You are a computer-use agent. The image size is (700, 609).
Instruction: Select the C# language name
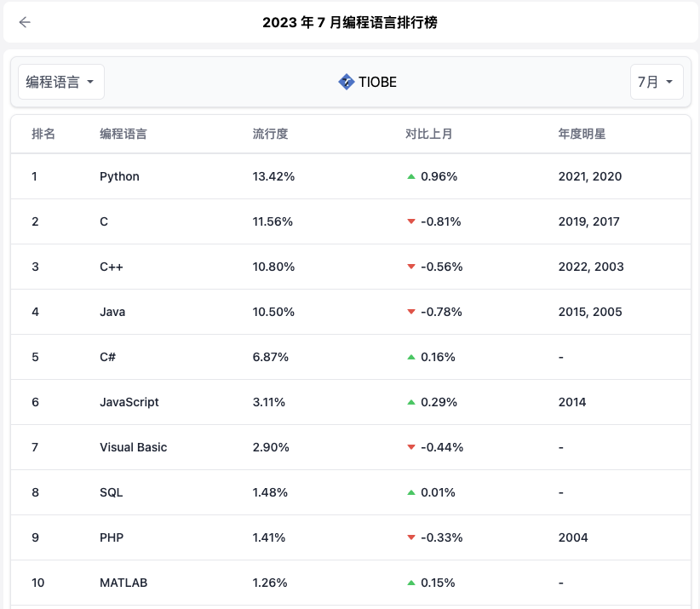107,357
